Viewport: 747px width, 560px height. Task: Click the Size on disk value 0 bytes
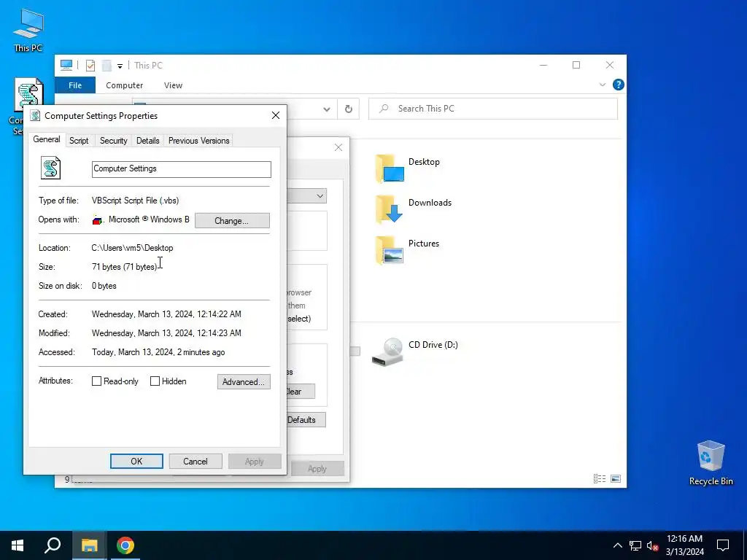(x=104, y=286)
